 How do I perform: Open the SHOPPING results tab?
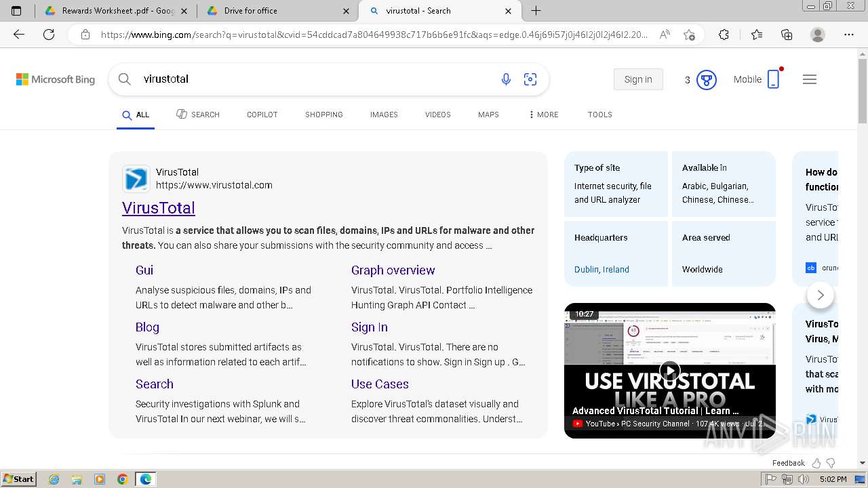(x=324, y=115)
